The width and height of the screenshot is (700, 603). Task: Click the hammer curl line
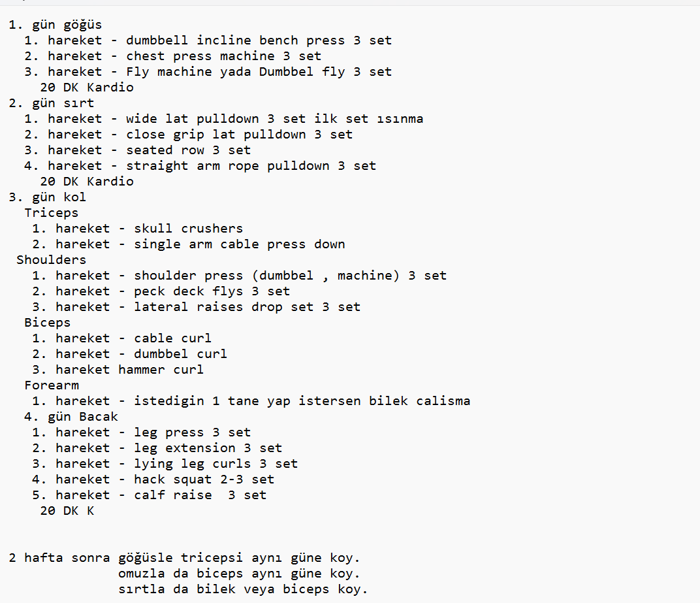[118, 369]
